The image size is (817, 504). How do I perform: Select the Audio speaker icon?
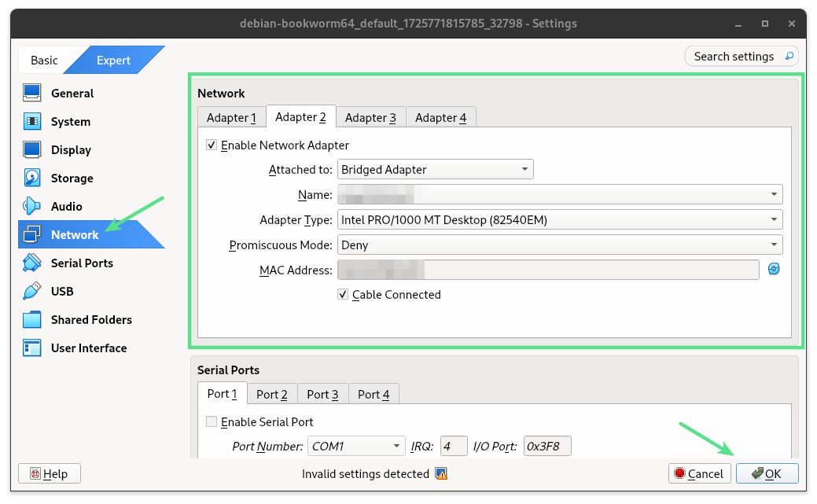point(31,206)
